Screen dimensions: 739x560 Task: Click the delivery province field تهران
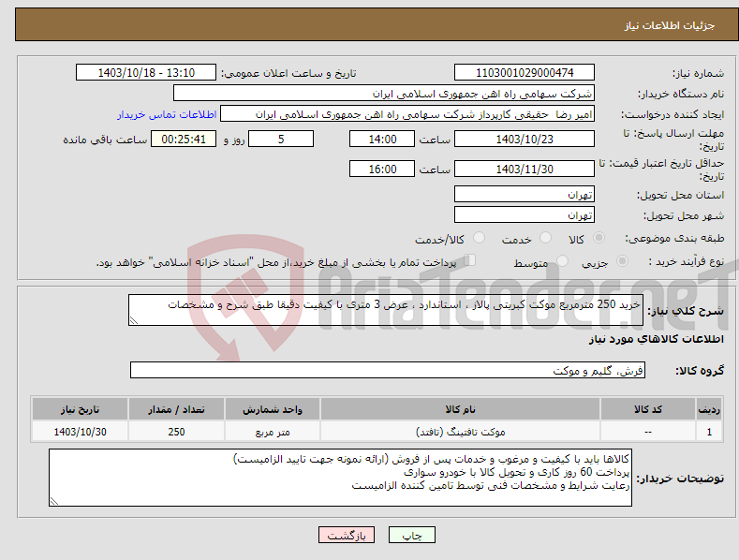(525, 194)
